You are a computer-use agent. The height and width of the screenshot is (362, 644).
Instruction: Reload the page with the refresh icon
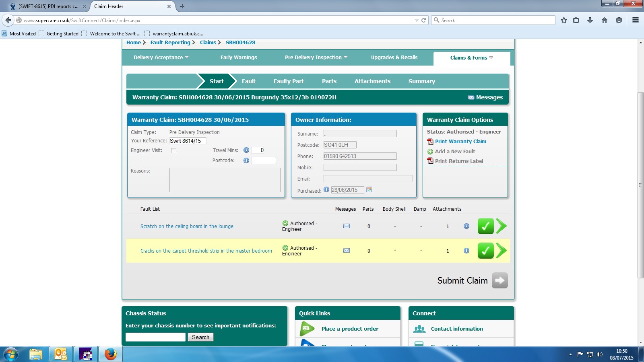tap(423, 20)
